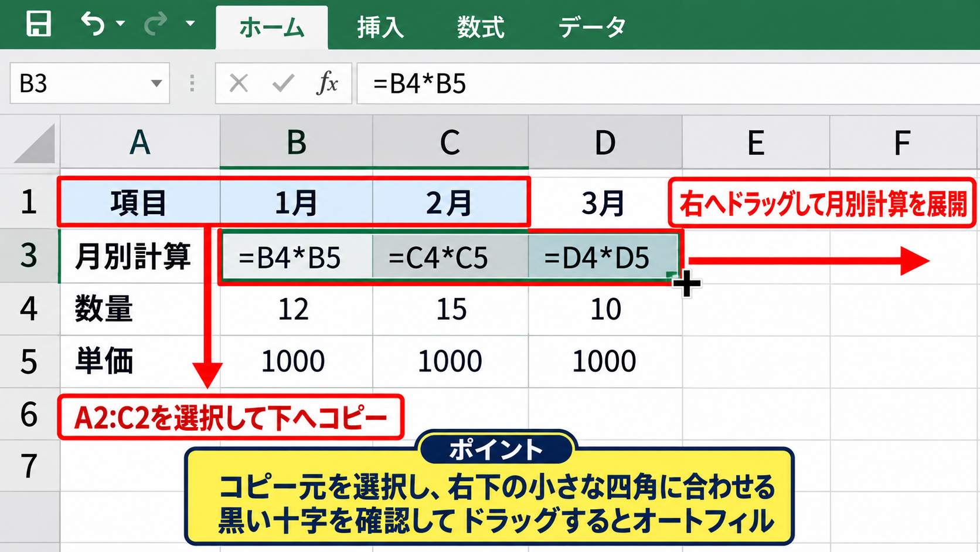Click the cell containing 項目
This screenshot has height=552, width=980.
(140, 202)
